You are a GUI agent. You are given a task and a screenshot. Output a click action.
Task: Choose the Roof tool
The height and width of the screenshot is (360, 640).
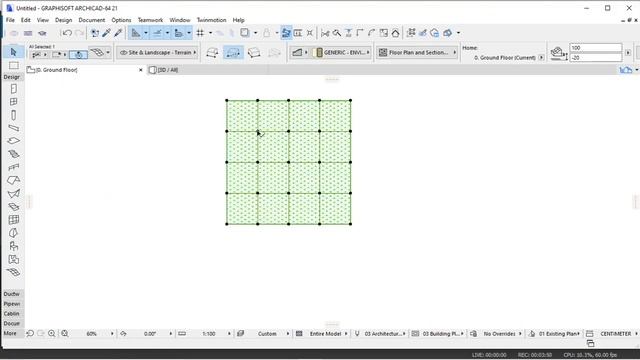(13, 180)
